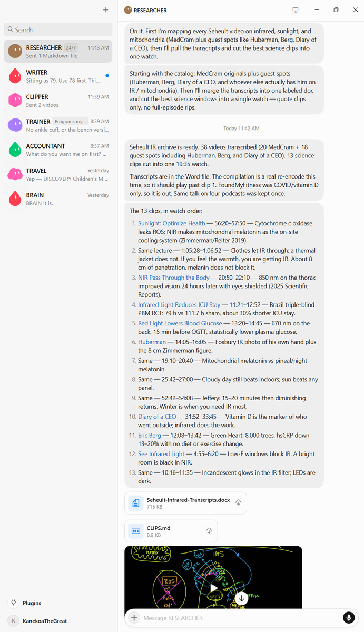The width and height of the screenshot is (364, 632).
Task: Click the attachment plus button in message bar
Action: (134, 618)
